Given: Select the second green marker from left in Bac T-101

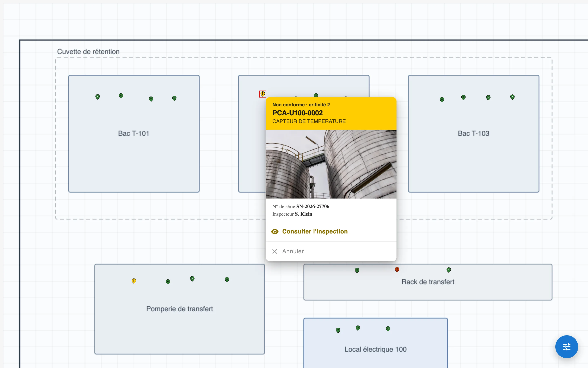Looking at the screenshot, I should [121, 96].
